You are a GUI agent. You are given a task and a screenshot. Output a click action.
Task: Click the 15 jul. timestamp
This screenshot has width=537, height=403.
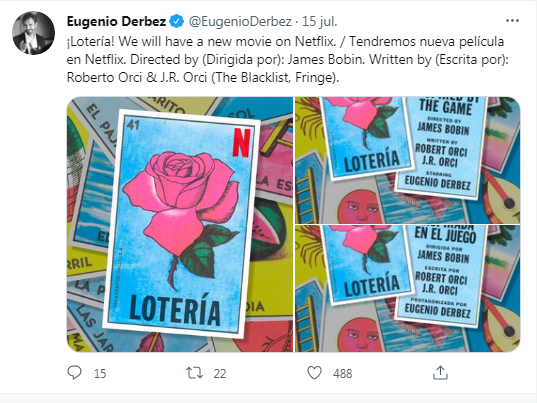320,21
